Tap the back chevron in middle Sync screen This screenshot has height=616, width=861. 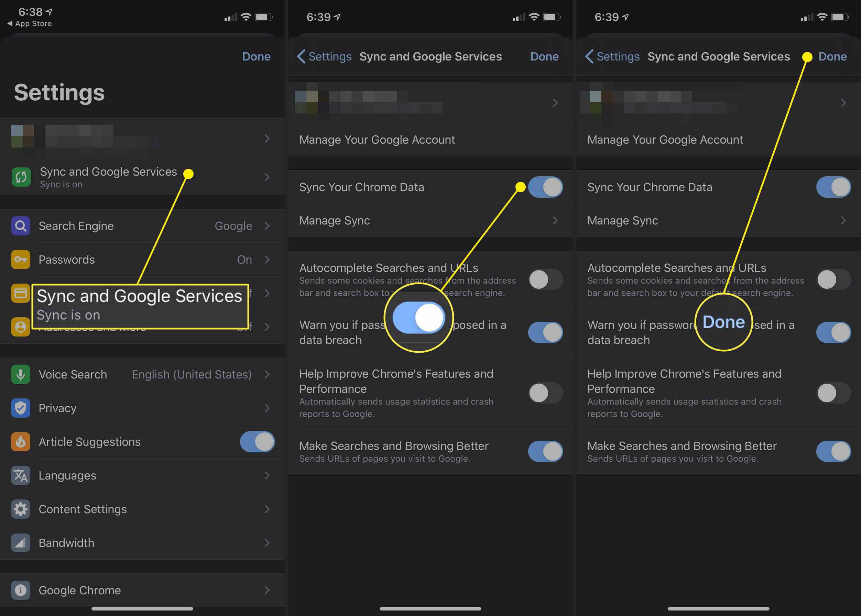pos(301,56)
